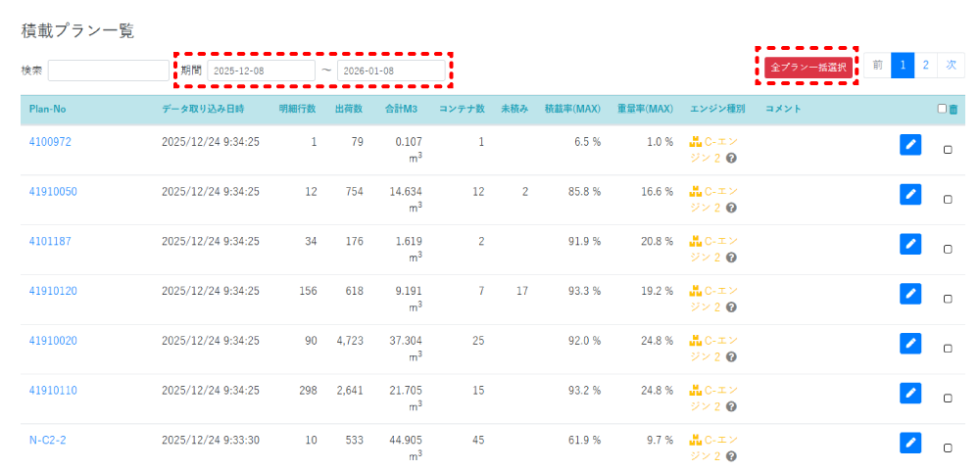Click the 次 next page button
The height and width of the screenshot is (471, 980).
[x=950, y=66]
